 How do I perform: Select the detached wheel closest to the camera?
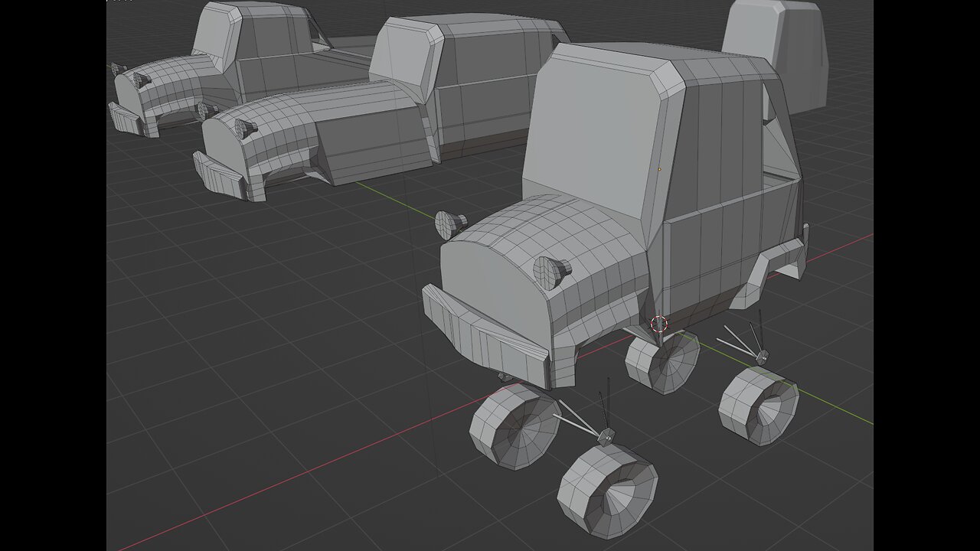[x=607, y=491]
